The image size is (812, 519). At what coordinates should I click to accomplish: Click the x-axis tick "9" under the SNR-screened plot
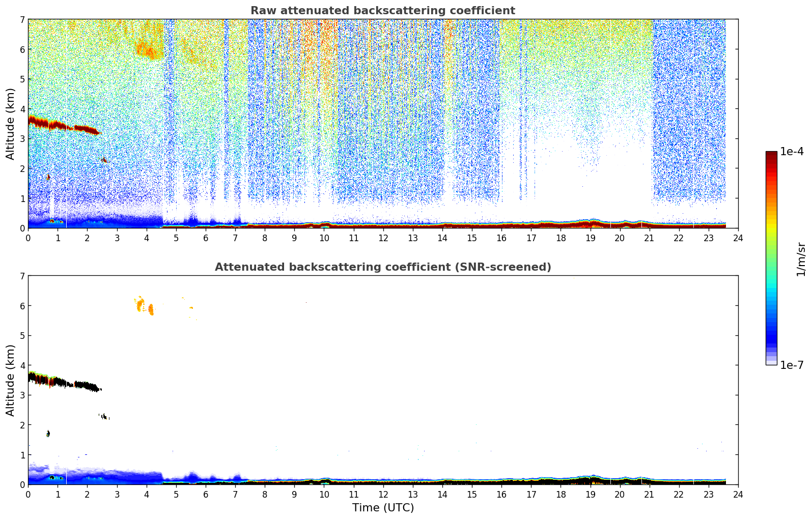point(294,495)
